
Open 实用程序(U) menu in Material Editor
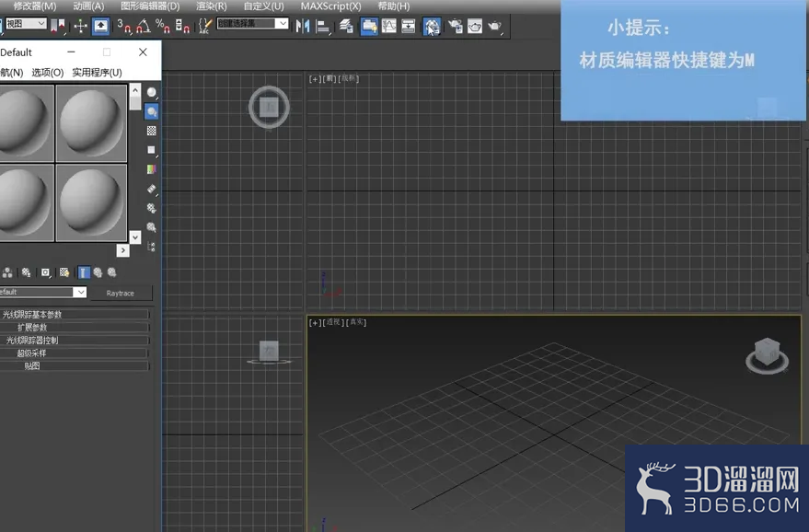pyautogui.click(x=97, y=72)
